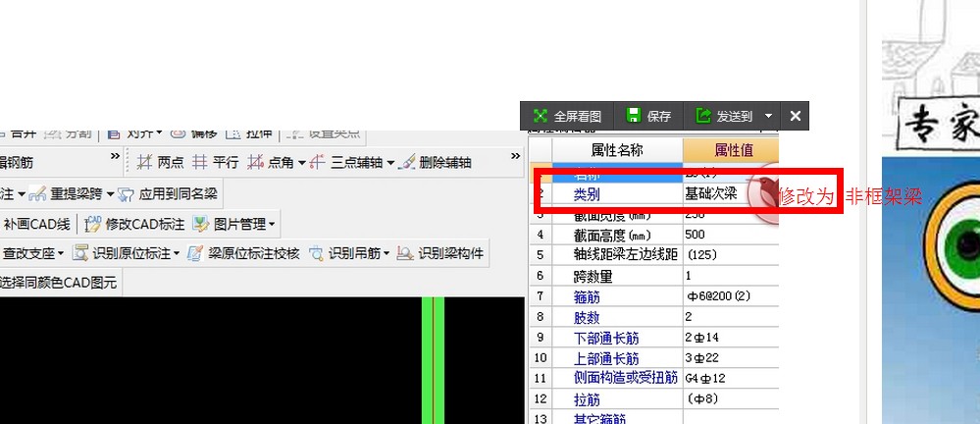Expand overflow chevron after 删除辅轴

click(x=515, y=156)
